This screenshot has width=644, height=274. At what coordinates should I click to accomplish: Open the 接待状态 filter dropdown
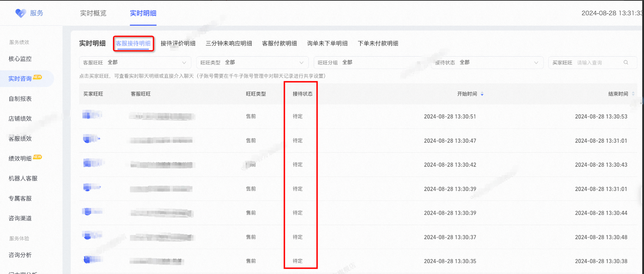click(487, 63)
